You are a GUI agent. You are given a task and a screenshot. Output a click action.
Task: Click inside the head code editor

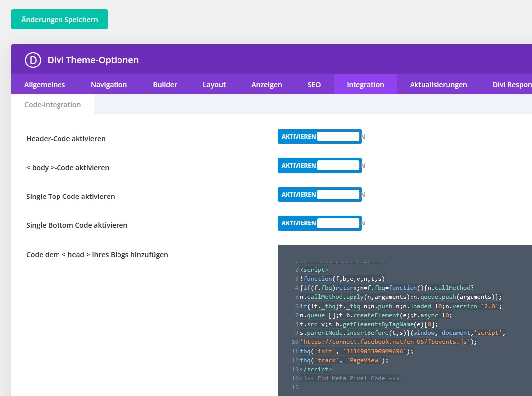(x=405, y=320)
